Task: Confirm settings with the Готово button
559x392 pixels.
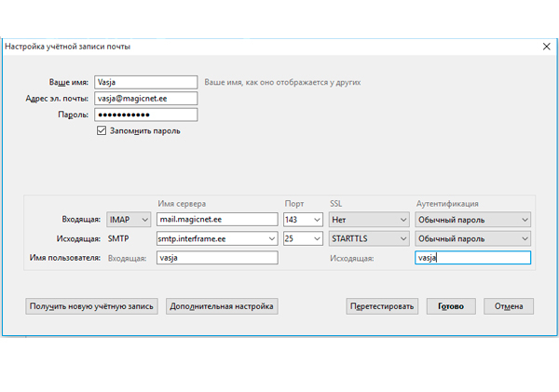Action: pyautogui.click(x=451, y=305)
